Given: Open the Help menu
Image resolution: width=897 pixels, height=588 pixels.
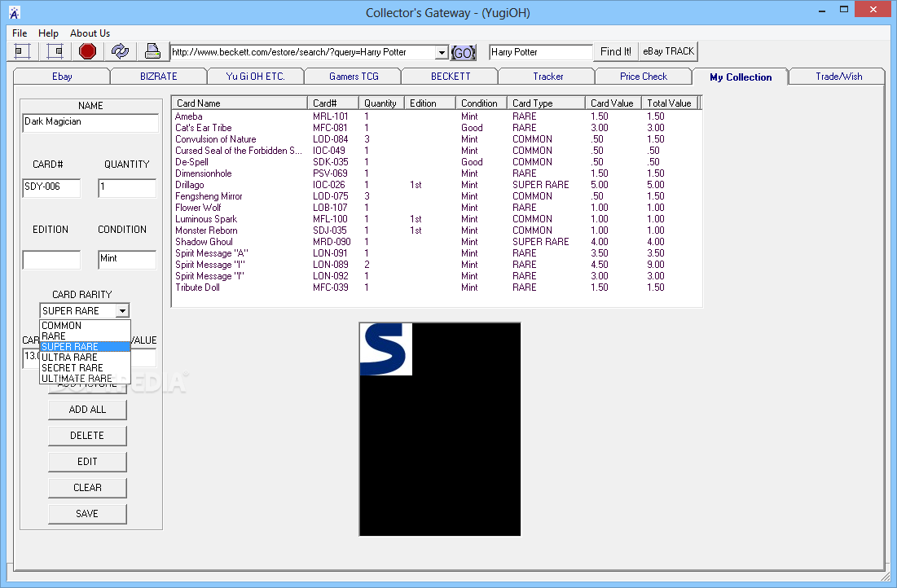Looking at the screenshot, I should point(49,33).
